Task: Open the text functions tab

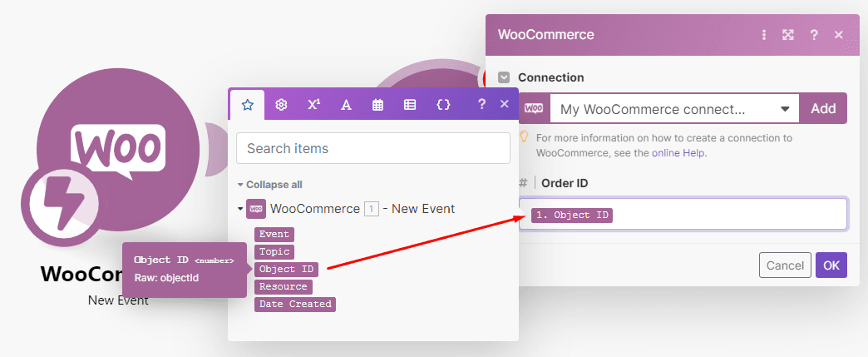Action: pyautogui.click(x=346, y=105)
